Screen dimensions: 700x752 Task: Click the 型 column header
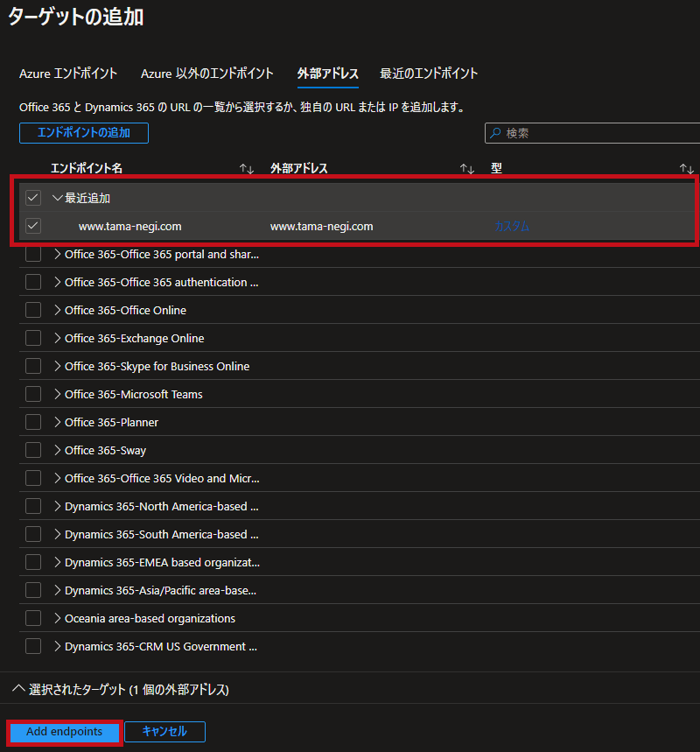tap(496, 168)
